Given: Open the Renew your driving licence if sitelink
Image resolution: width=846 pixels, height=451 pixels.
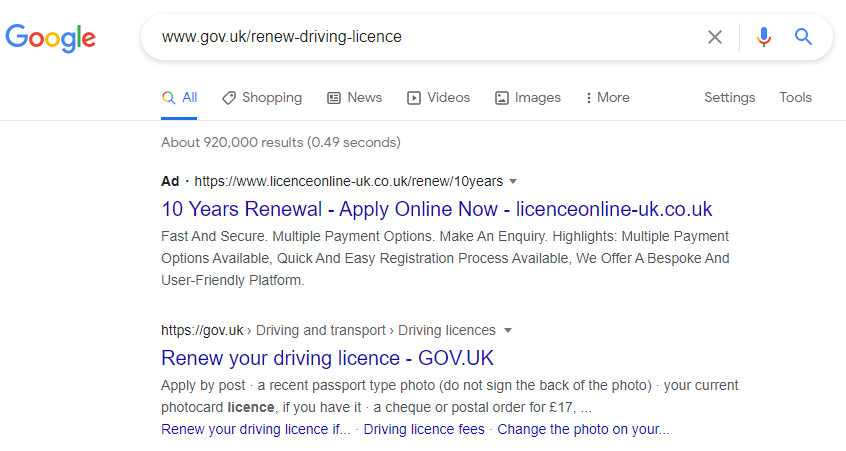Looking at the screenshot, I should [x=256, y=429].
